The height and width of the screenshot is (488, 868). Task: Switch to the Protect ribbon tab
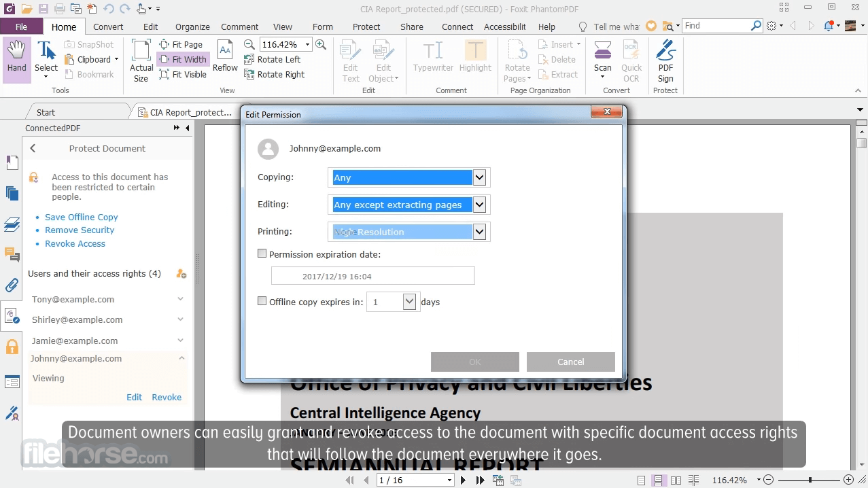[366, 27]
